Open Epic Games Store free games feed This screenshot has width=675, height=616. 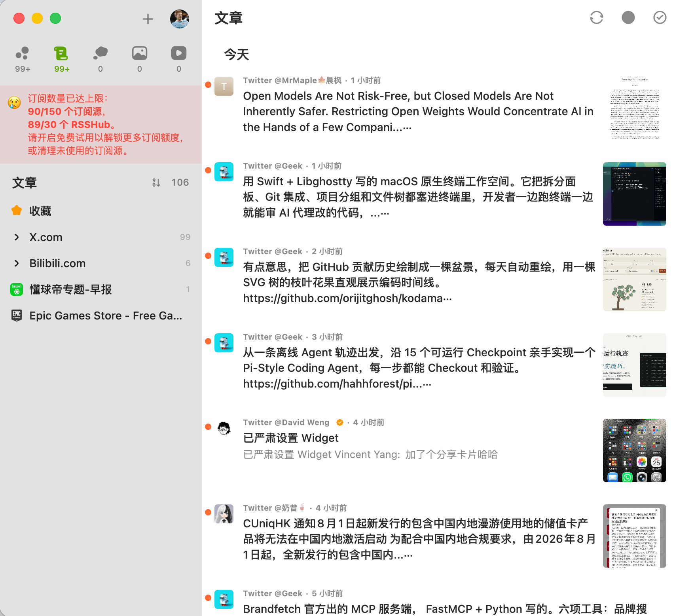point(101,316)
